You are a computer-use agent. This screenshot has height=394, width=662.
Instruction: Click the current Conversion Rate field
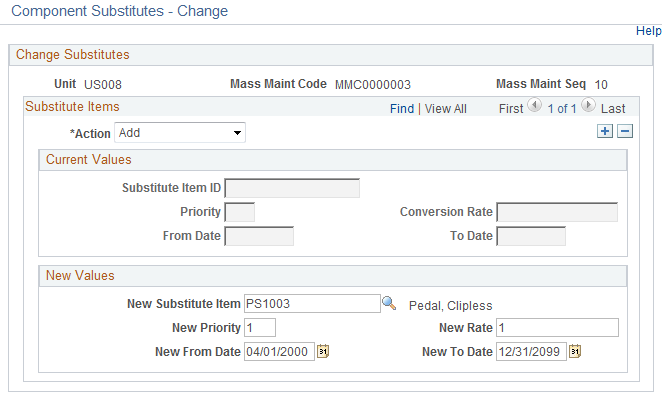(557, 212)
